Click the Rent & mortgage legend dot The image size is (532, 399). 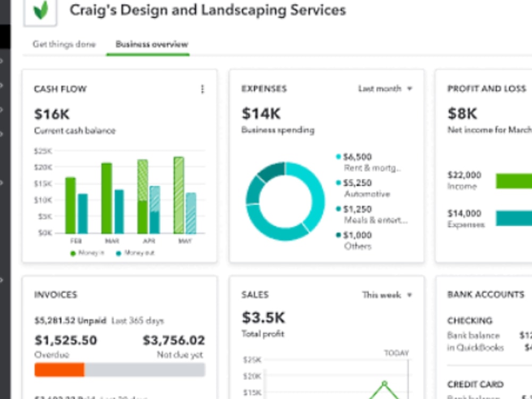click(x=337, y=157)
